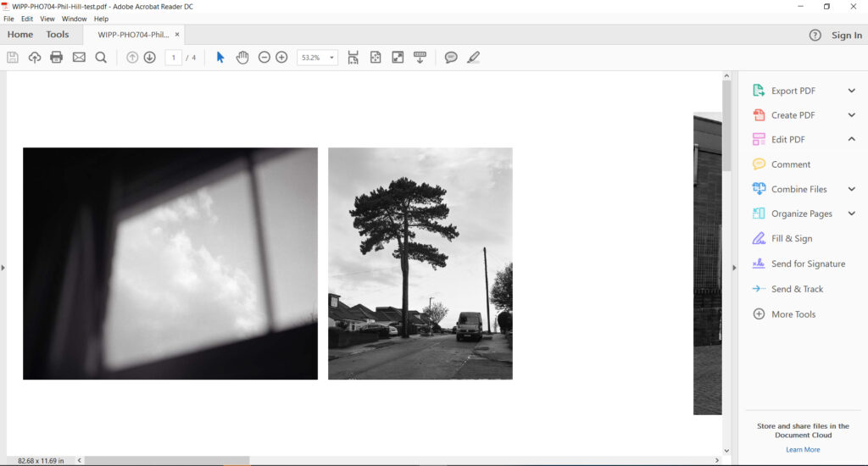This screenshot has height=466, width=868.
Task: Expand the left navigation pane arrow
Action: [x=3, y=268]
